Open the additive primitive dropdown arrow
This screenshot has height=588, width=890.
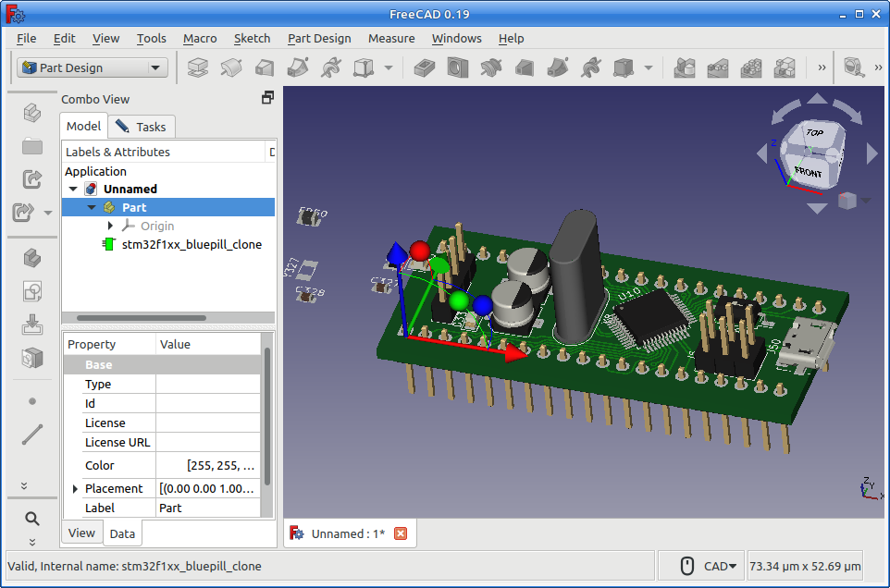(x=389, y=68)
